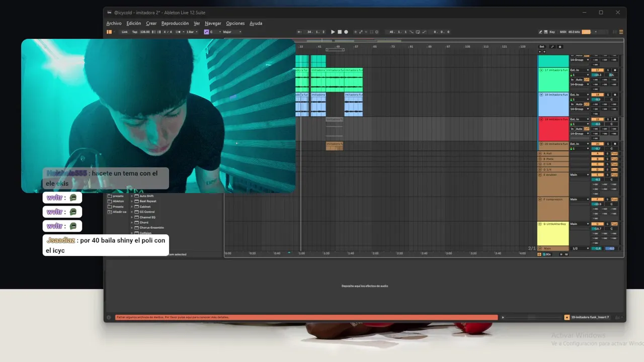The height and width of the screenshot is (362, 644).
Task: Adjust Main track volume -1.4
Action: pyautogui.click(x=597, y=248)
